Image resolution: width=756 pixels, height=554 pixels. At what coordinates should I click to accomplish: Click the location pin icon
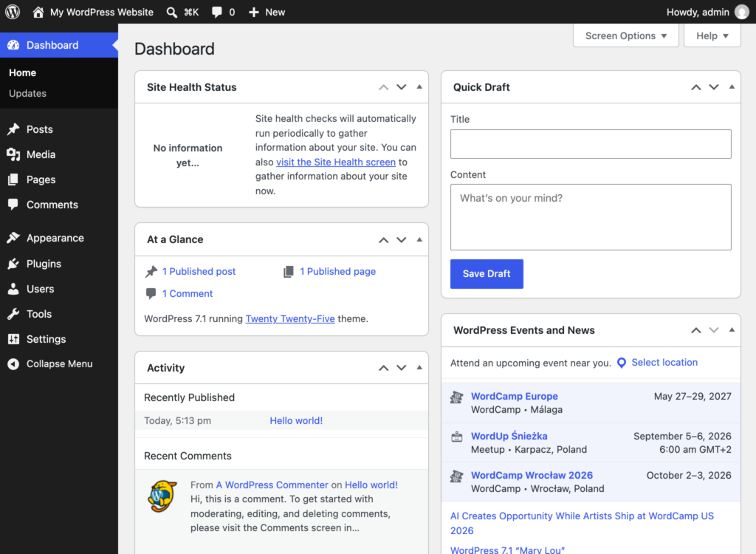[622, 363]
